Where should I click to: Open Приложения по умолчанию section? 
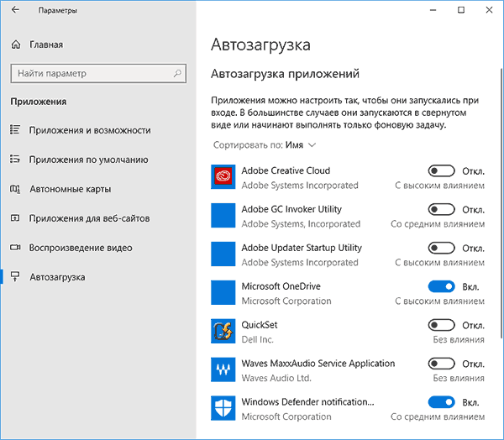[89, 160]
